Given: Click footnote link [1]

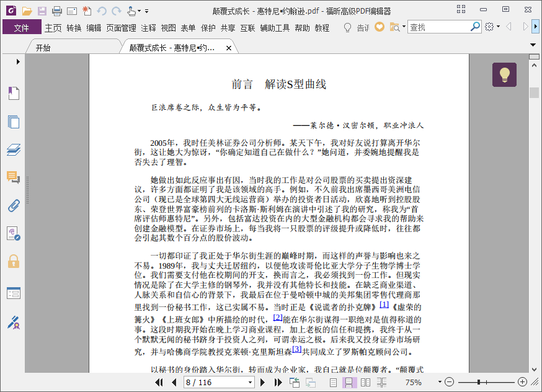Looking at the screenshot, I should [x=384, y=305].
